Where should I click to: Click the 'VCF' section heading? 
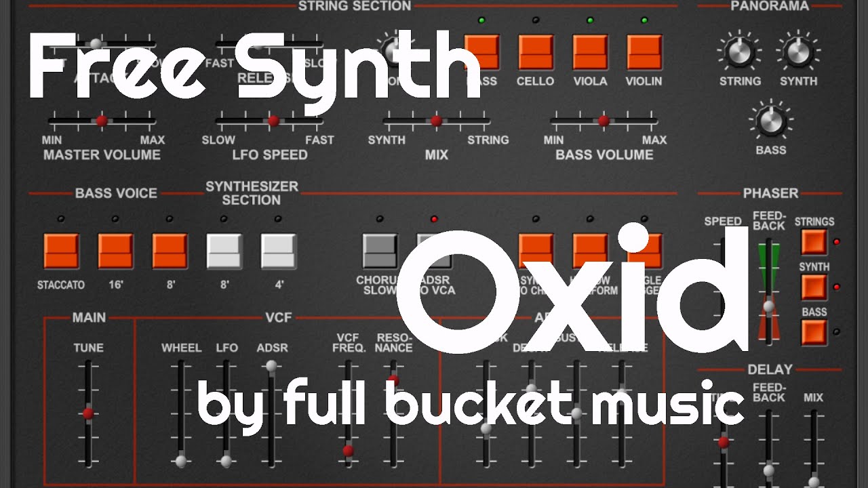pyautogui.click(x=278, y=317)
